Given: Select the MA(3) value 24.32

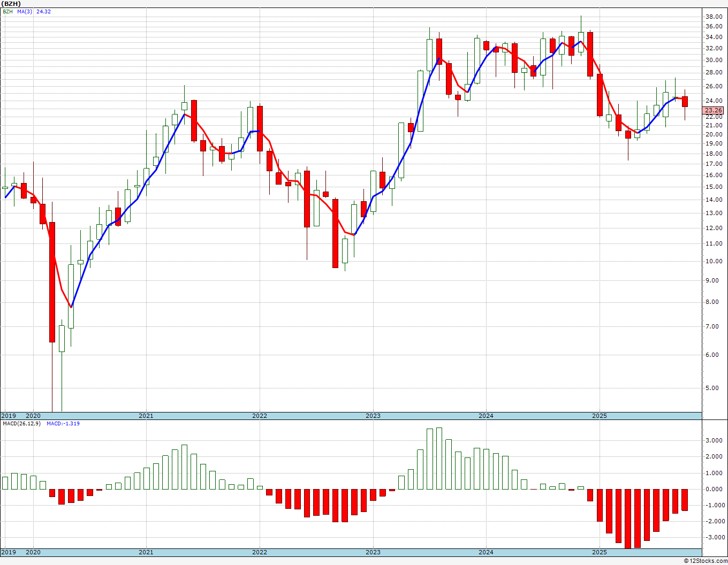Looking at the screenshot, I should (44, 11).
